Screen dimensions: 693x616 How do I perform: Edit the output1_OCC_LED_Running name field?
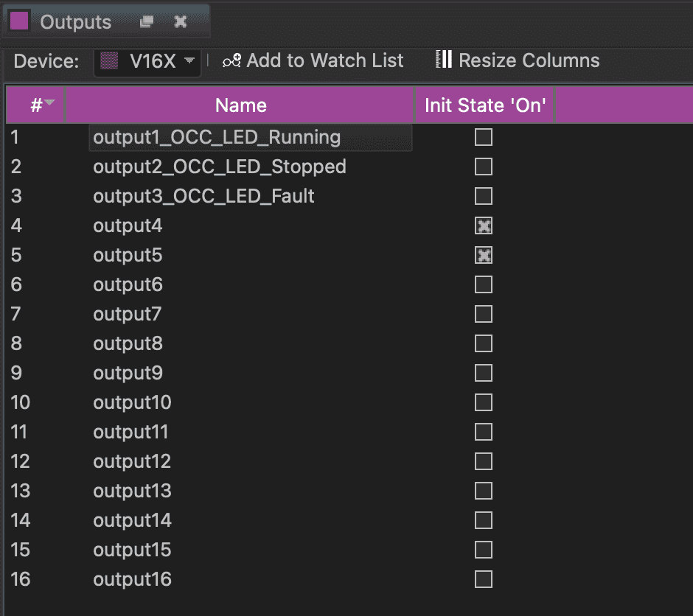pyautogui.click(x=249, y=137)
